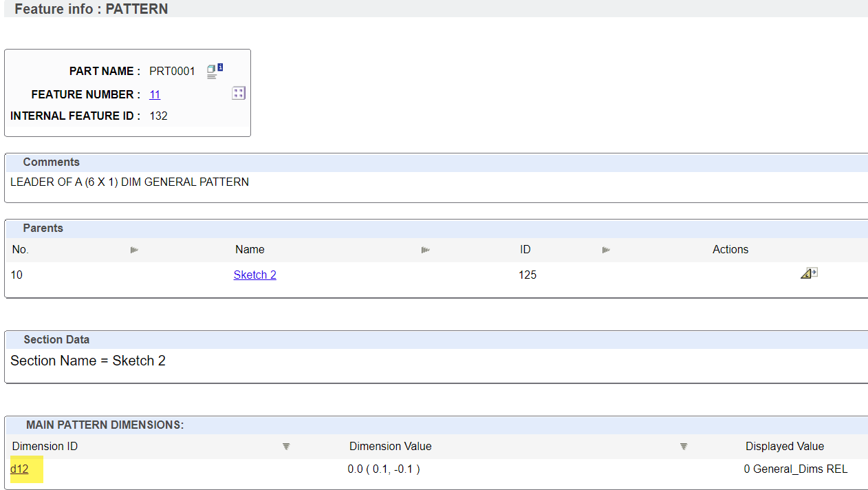The height and width of the screenshot is (490, 868).
Task: Click the filter icon in the ID column
Action: click(606, 251)
